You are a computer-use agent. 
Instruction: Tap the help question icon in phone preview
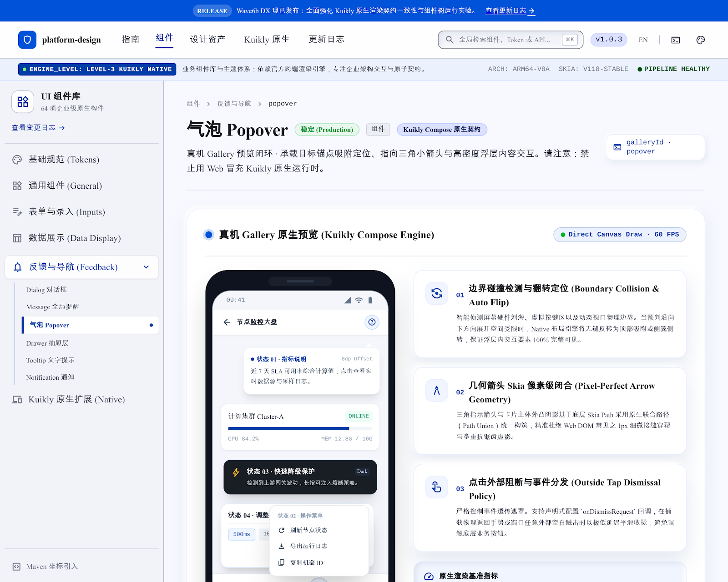[372, 322]
